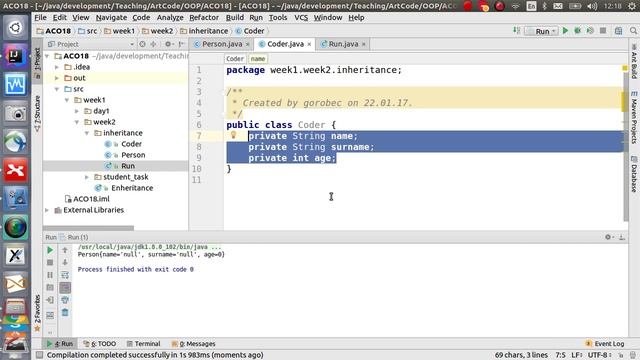Image resolution: width=640 pixels, height=360 pixels.
Task: Click the intention lightbulb on line 7
Action: click(x=233, y=135)
